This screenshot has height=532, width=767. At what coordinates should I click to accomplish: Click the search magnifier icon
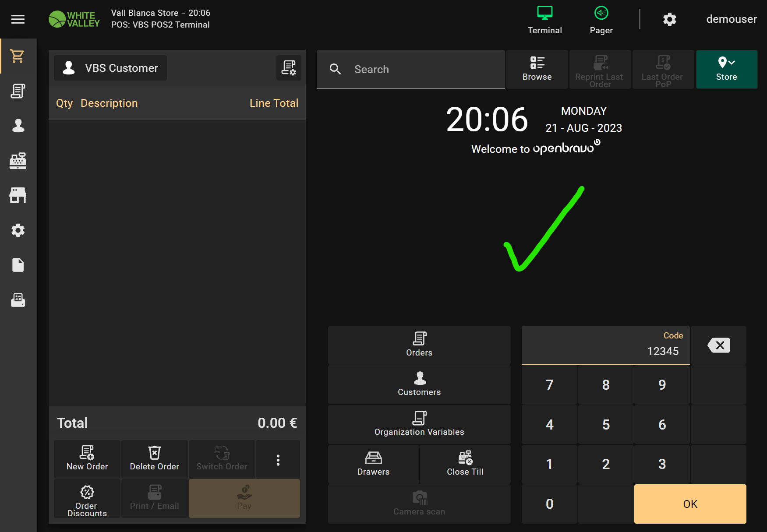(336, 69)
